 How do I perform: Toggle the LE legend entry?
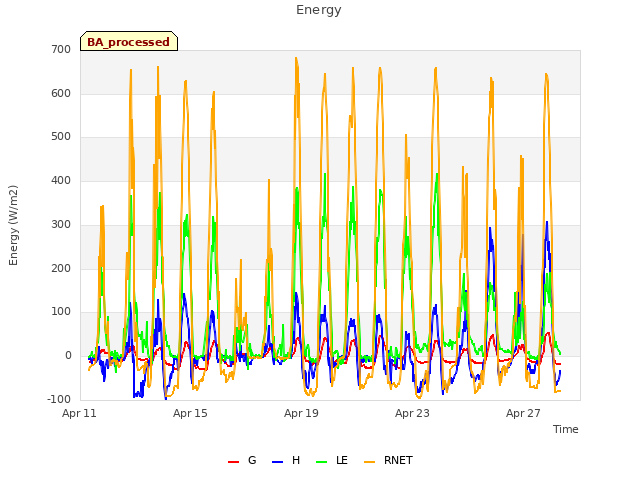[x=342, y=460]
